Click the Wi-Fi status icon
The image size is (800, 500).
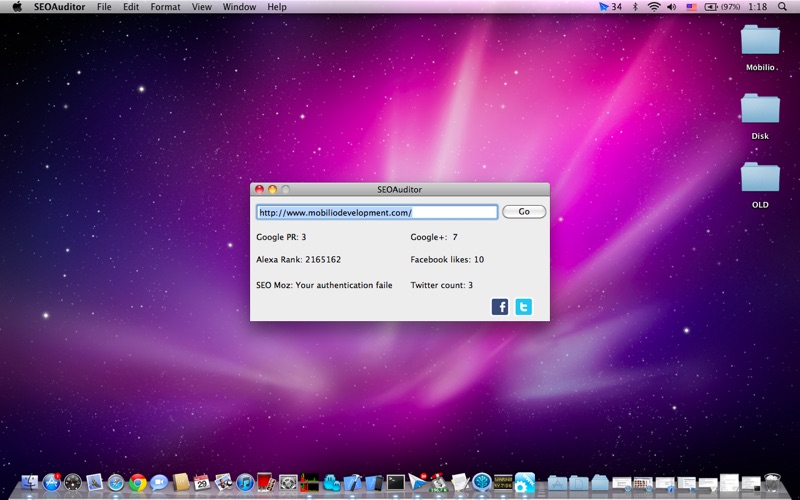click(654, 7)
